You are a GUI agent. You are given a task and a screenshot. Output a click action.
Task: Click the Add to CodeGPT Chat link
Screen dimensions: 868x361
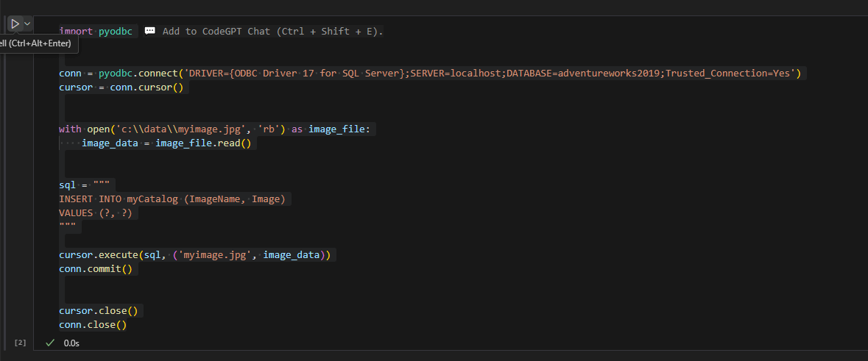coord(272,31)
